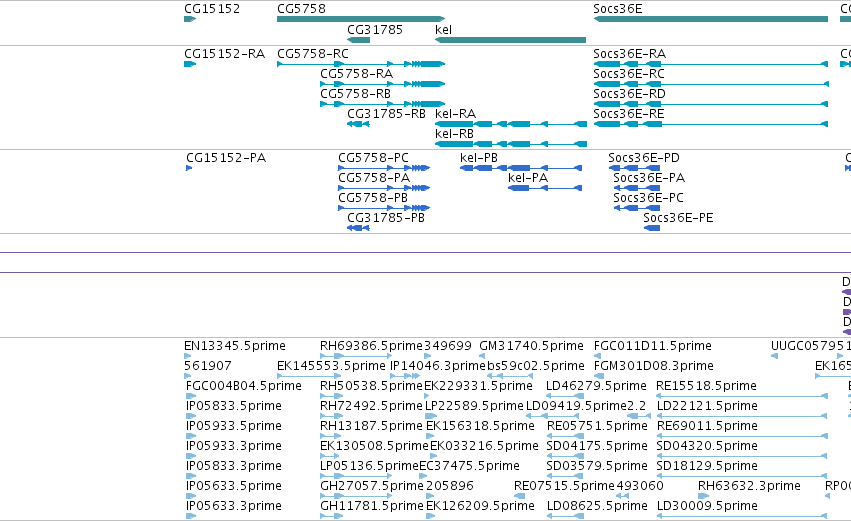Select EST SD04175.5prime
The width and height of the screenshot is (851, 521).
pos(597,447)
